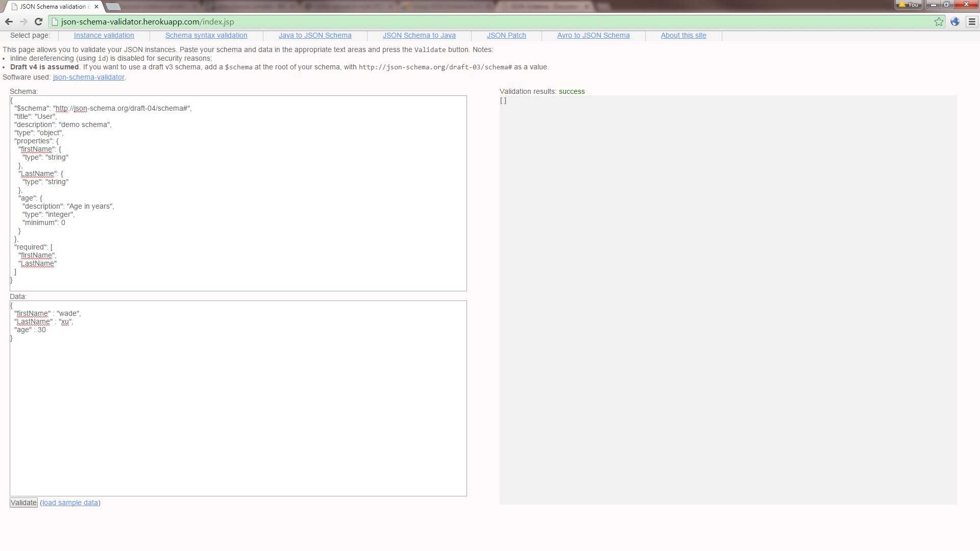Open Avro to JSON Schema page
Screen dimensions: 980x551
[593, 35]
